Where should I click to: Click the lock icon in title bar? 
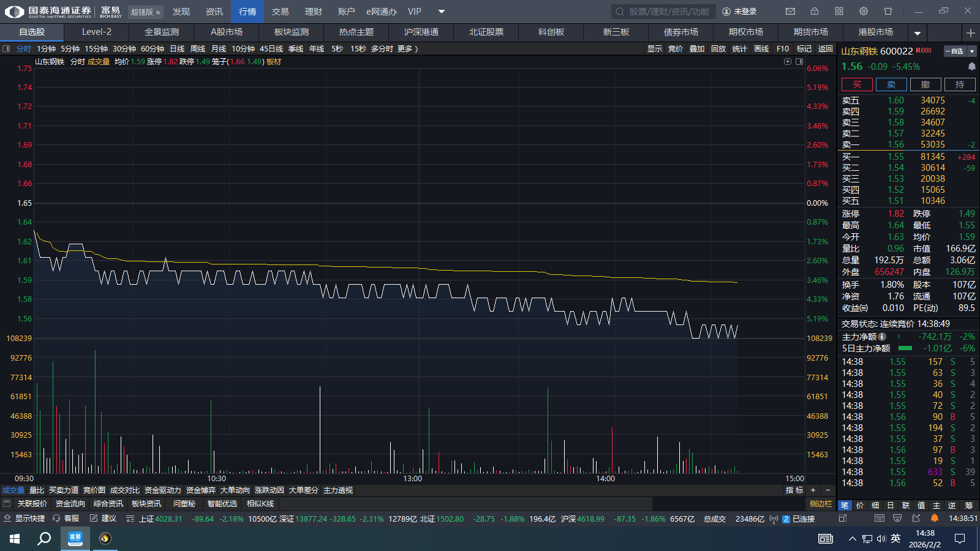(815, 12)
